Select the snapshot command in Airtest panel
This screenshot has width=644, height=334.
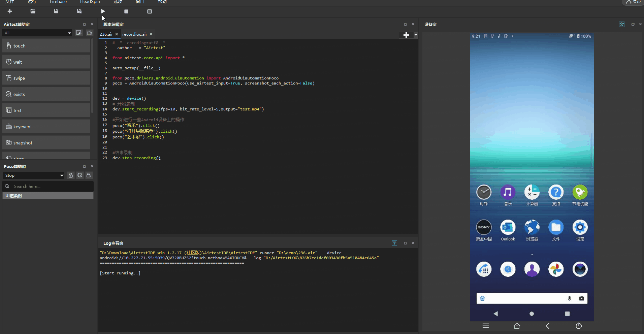46,142
